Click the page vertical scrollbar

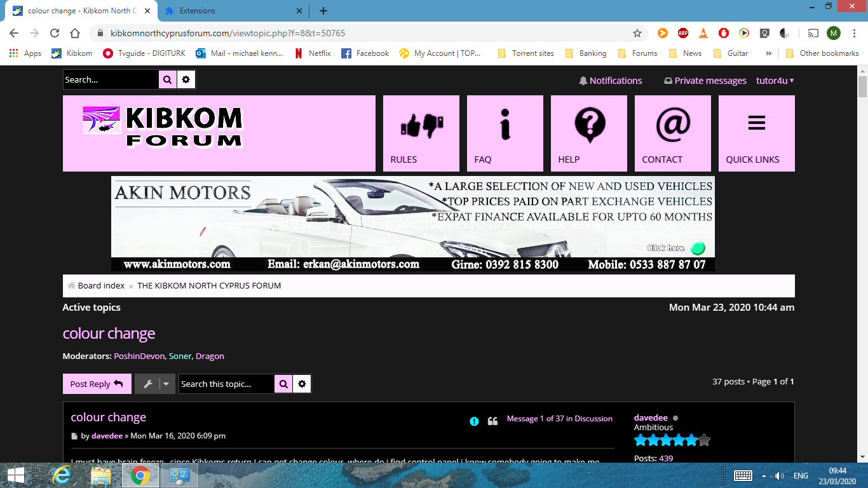[x=862, y=254]
